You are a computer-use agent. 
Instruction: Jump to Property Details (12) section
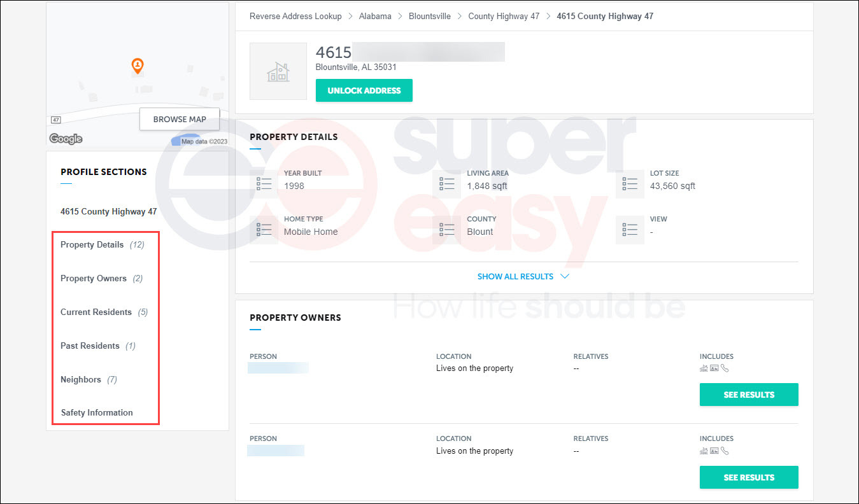click(x=103, y=244)
